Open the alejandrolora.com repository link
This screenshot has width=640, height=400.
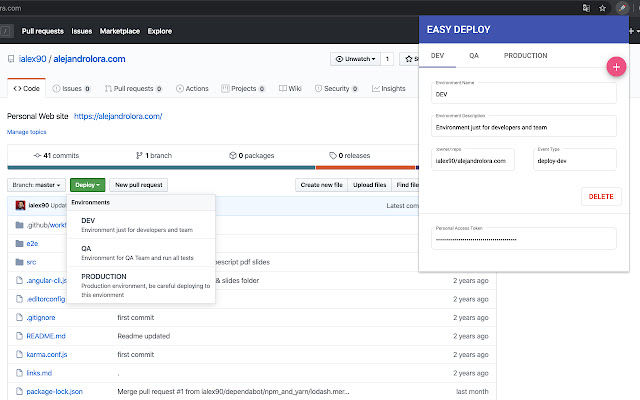(x=89, y=59)
